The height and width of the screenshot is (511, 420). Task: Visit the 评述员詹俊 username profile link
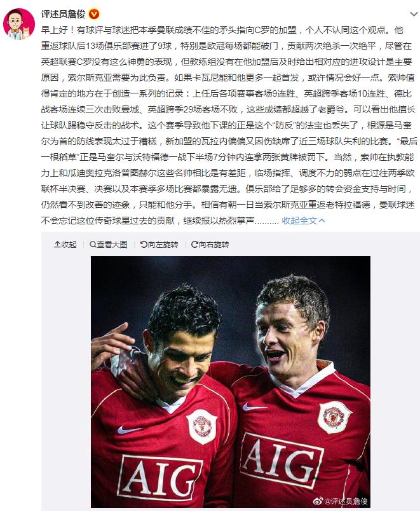[63, 14]
